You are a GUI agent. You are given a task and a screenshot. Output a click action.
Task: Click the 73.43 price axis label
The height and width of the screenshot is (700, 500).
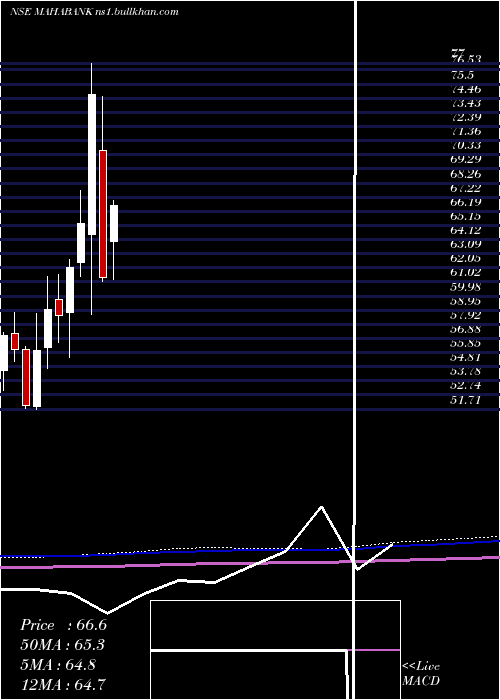tap(466, 103)
